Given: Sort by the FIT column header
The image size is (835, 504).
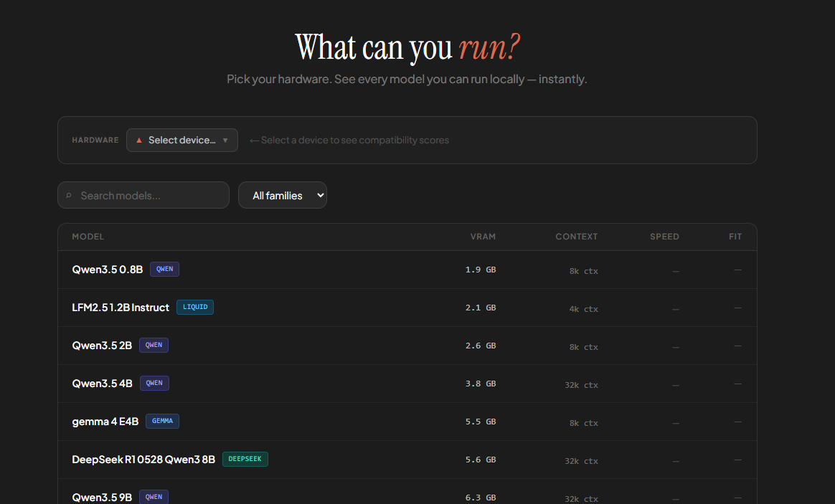Looking at the screenshot, I should tap(735, 237).
